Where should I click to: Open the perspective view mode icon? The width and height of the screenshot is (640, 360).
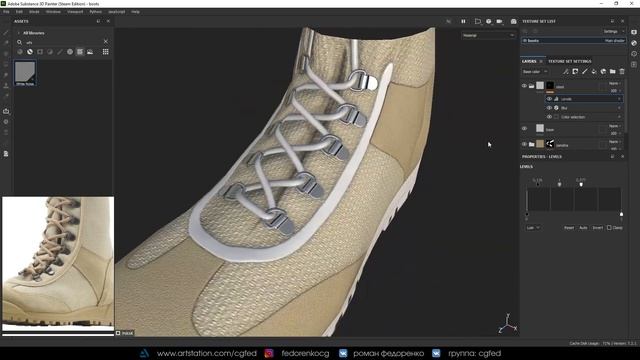478,21
